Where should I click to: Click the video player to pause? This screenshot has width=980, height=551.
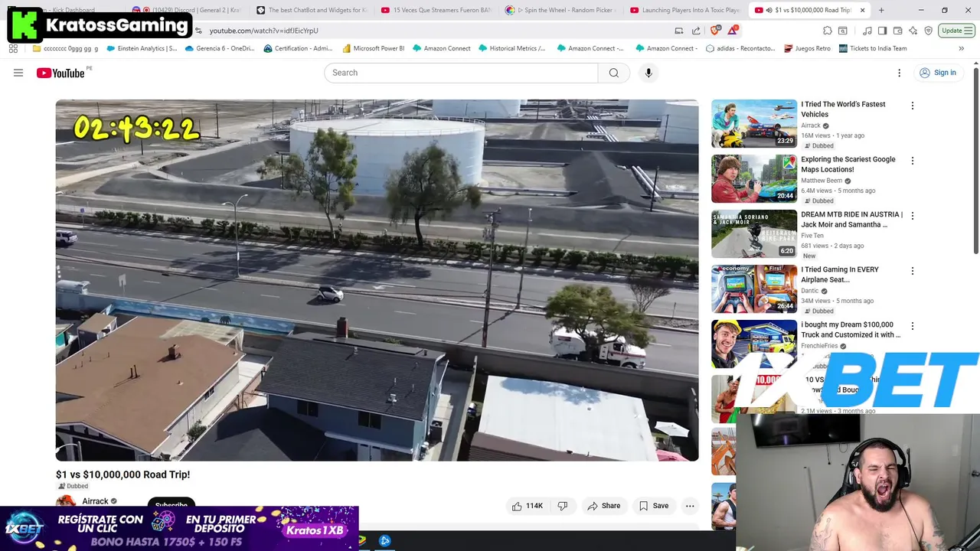pyautogui.click(x=377, y=280)
